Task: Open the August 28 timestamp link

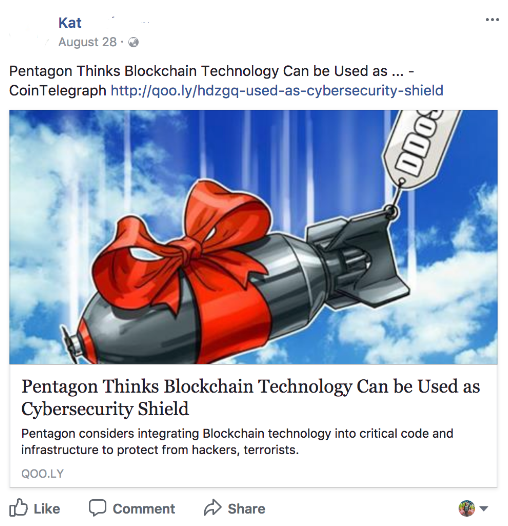Action: point(88,42)
